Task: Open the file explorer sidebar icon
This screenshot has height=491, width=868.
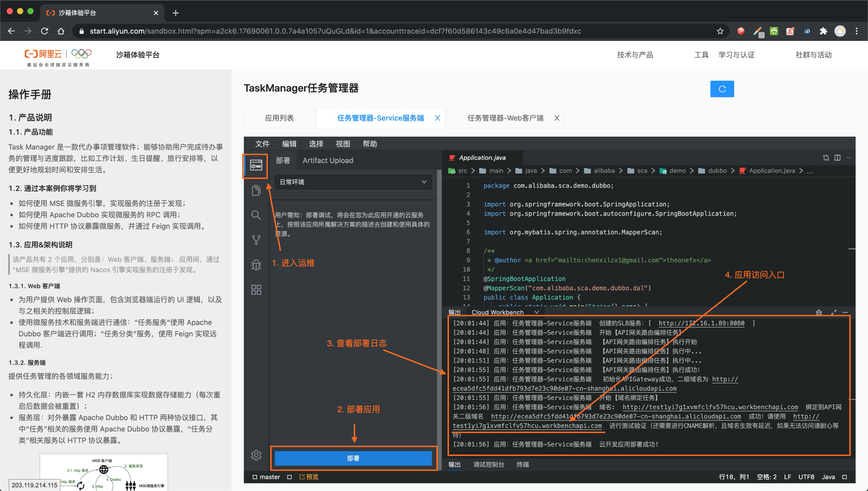Action: coord(256,191)
